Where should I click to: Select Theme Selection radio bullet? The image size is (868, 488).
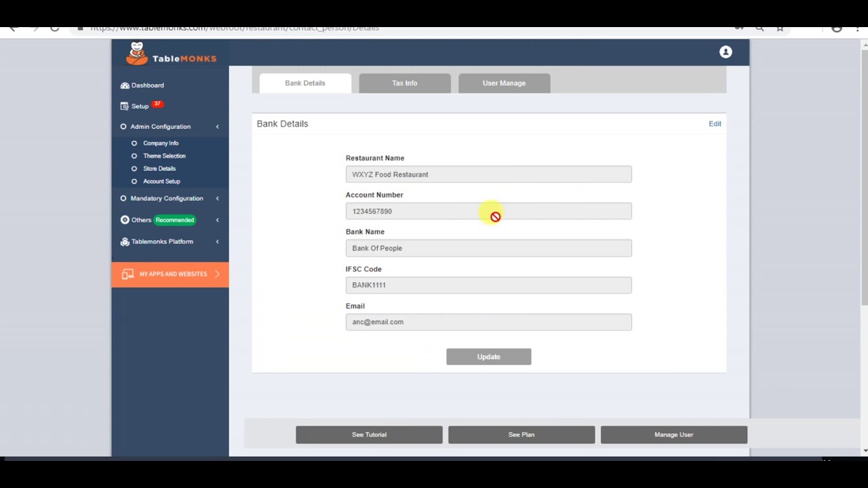(134, 156)
